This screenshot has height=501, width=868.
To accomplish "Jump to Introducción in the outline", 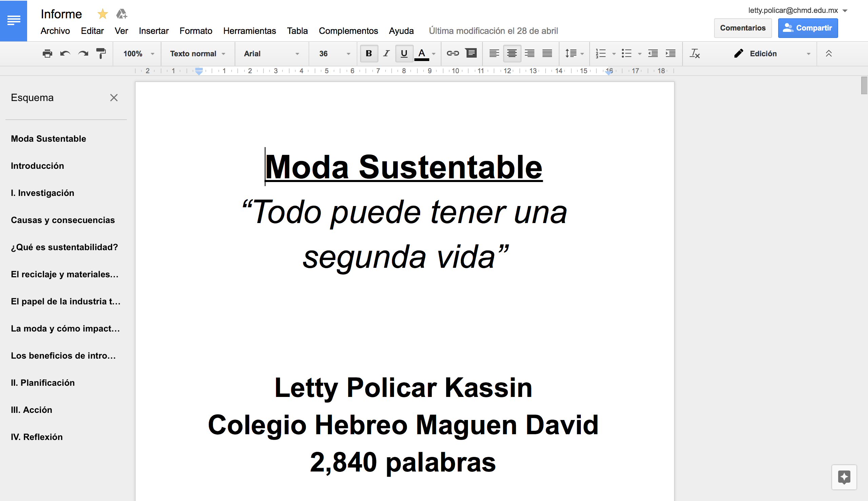I will coord(38,166).
